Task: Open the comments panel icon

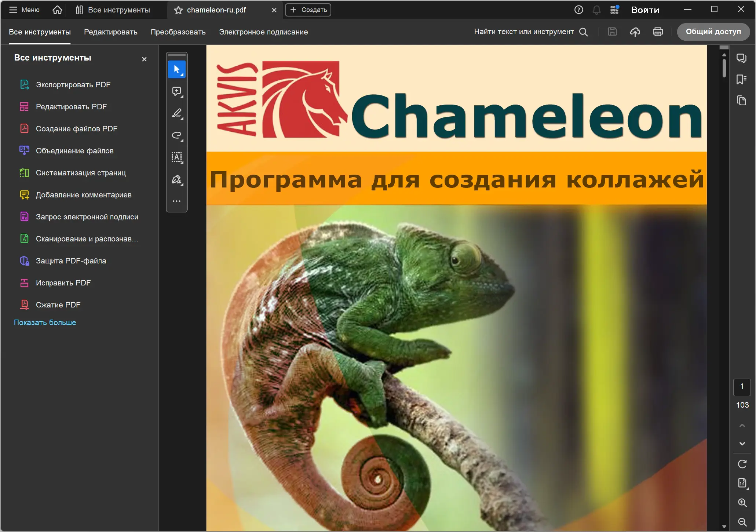Action: [x=741, y=58]
